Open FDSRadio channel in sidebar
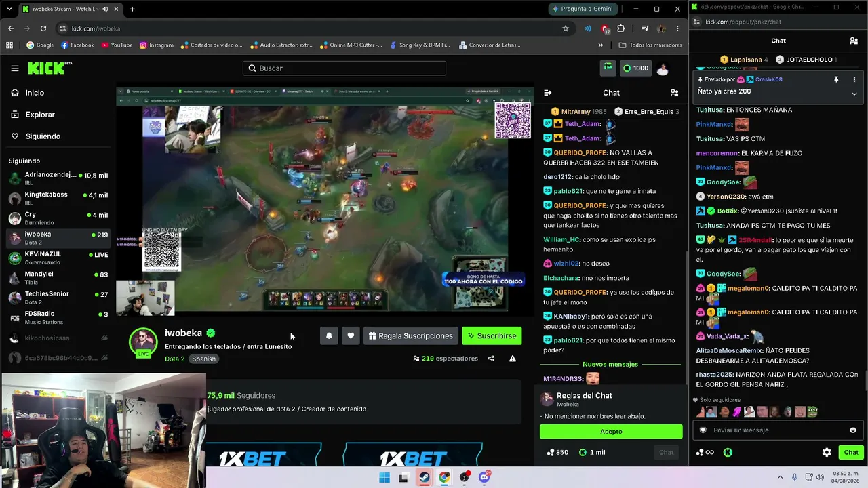Image resolution: width=868 pixels, height=488 pixels. [x=57, y=318]
